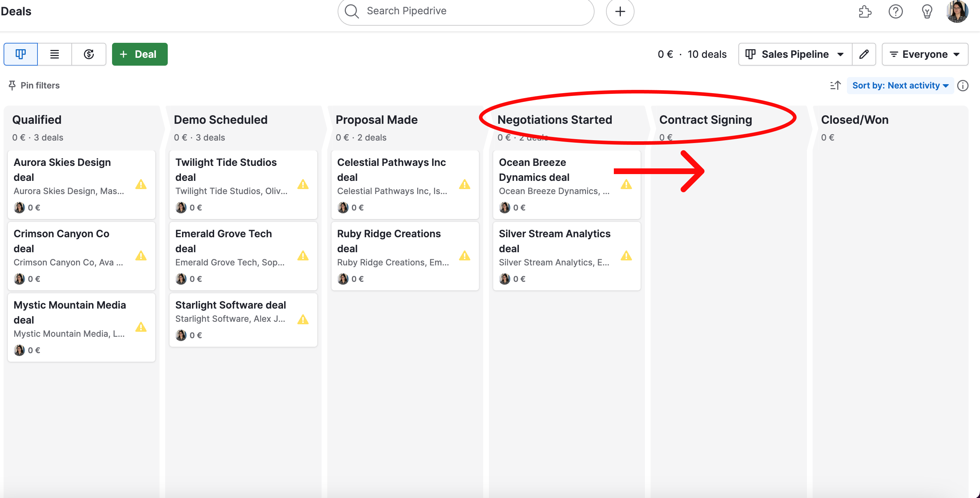
Task: Switch to list view
Action: (x=54, y=54)
